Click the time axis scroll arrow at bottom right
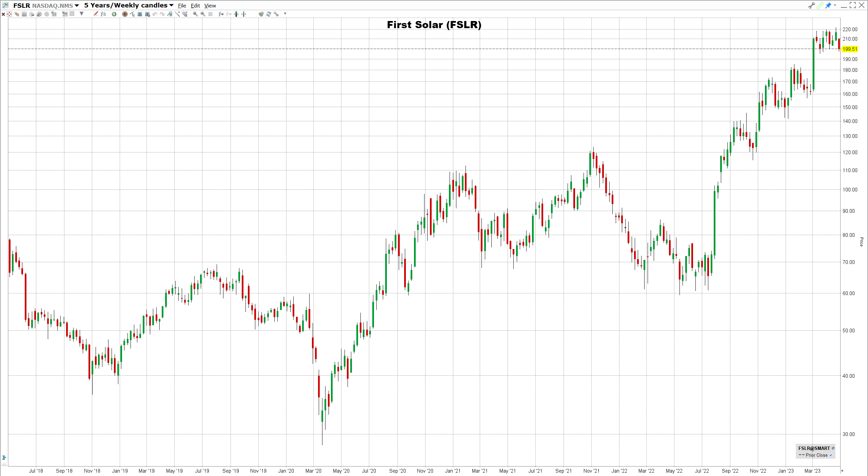 point(842,471)
